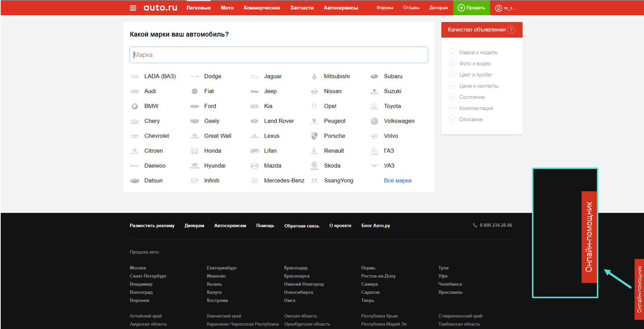644x329 pixels.
Task: Open the user profile icon
Action: click(499, 8)
